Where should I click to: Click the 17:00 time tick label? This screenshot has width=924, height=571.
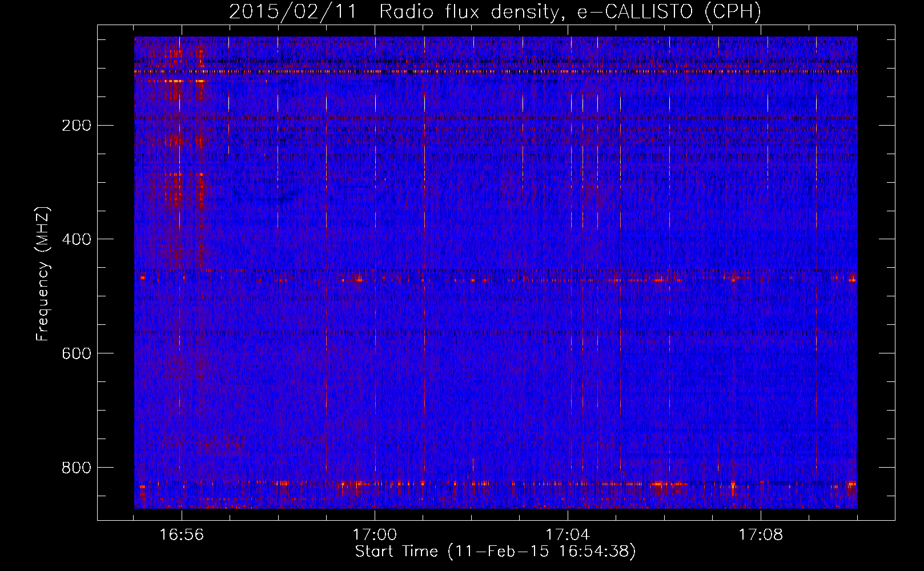(375, 535)
